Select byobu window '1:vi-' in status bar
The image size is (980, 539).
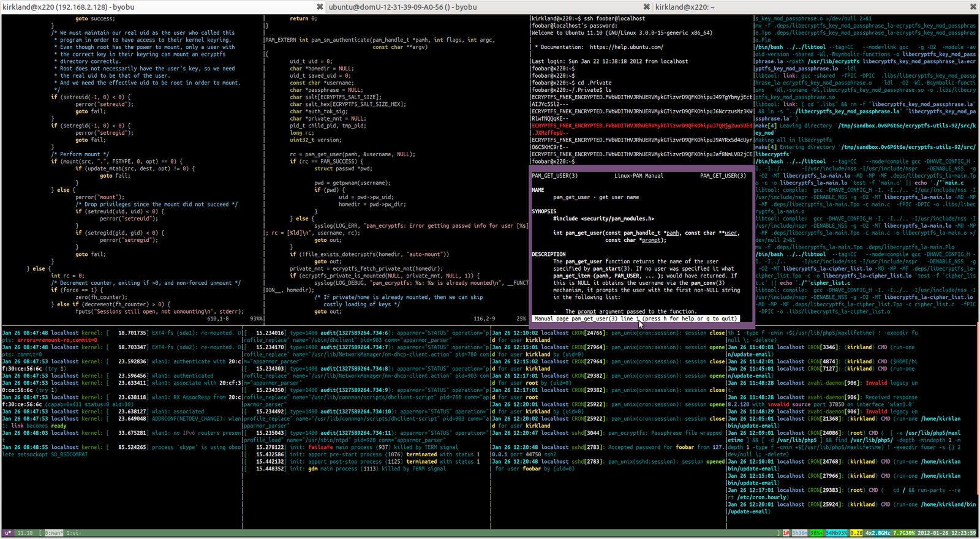73,533
